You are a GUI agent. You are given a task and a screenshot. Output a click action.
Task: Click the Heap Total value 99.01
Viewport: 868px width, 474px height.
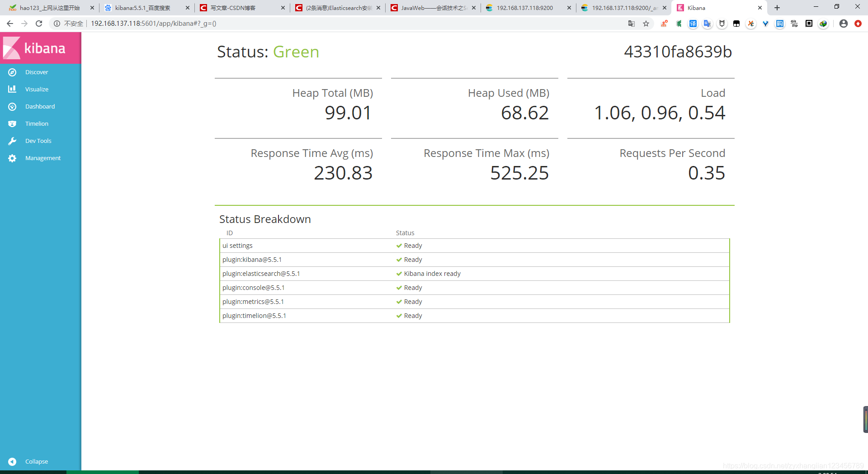[x=348, y=113]
